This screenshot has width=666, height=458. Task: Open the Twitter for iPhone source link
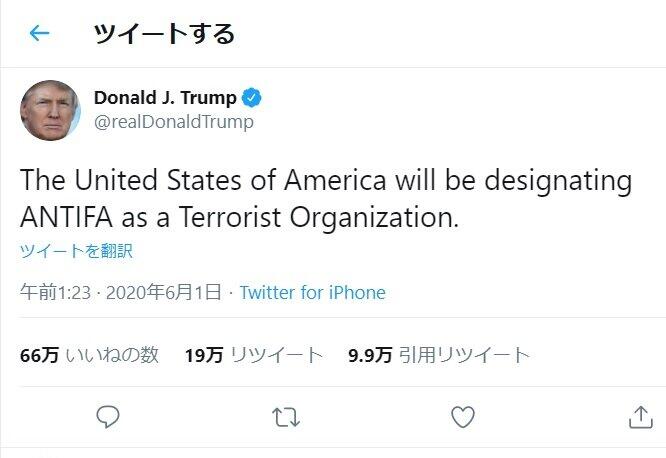point(312,293)
